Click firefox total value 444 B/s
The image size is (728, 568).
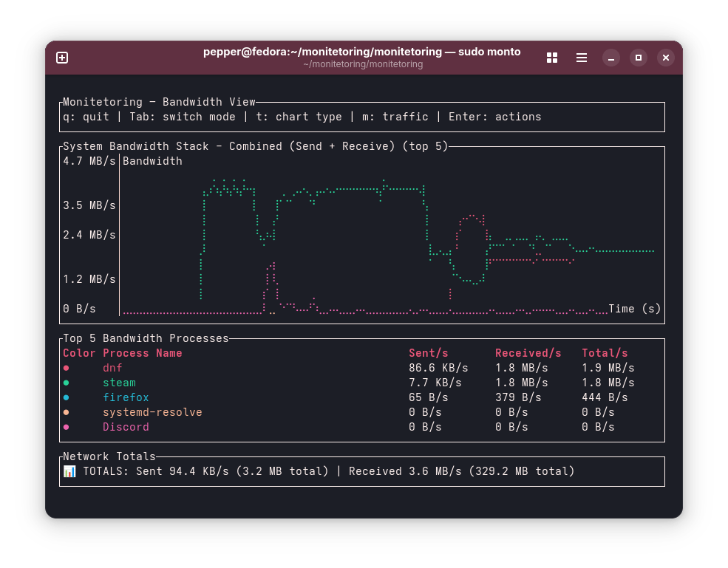605,397
